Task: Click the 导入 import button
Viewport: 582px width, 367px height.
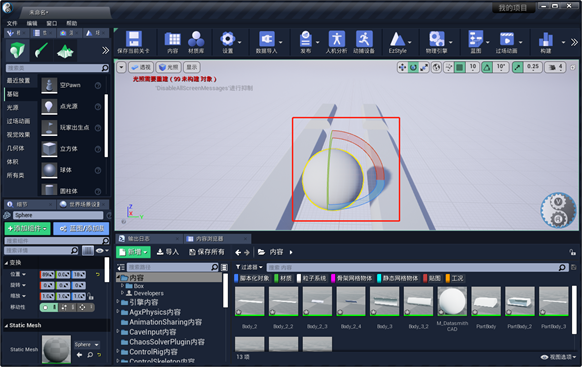Action: point(167,252)
